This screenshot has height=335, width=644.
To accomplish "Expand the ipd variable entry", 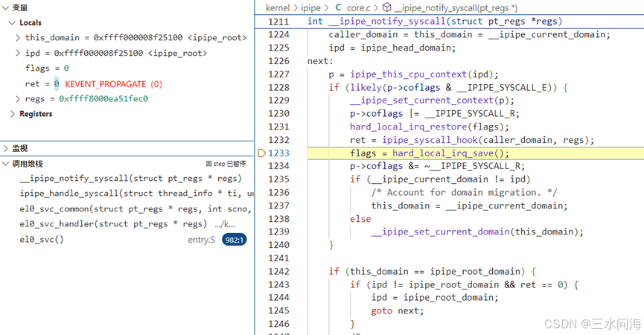I will click(17, 53).
